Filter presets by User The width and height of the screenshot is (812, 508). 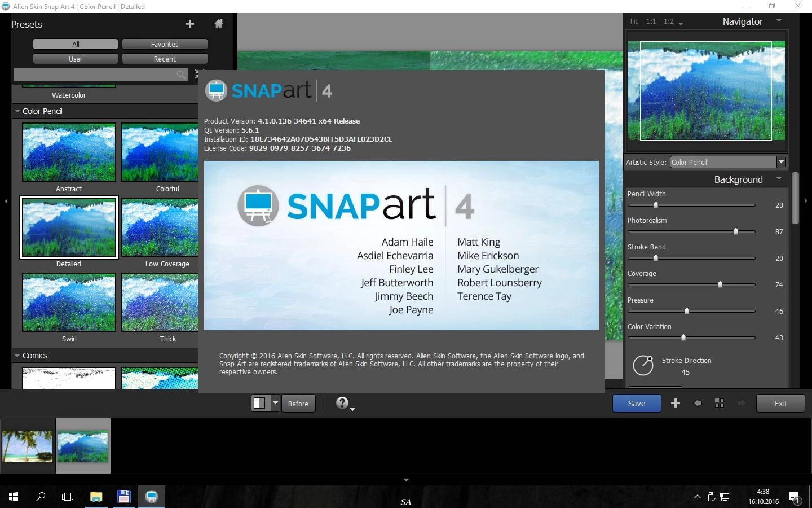76,59
